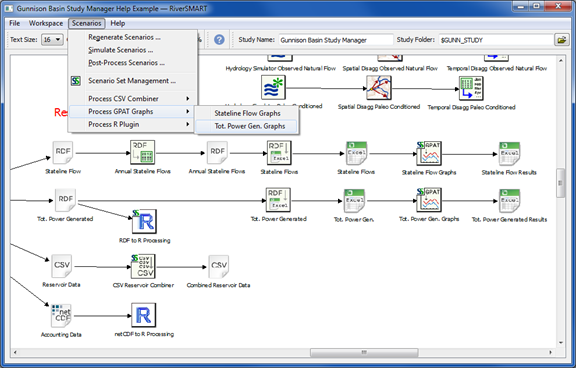The height and width of the screenshot is (368, 576).
Task: Expand the Process CSV Combiner submenu
Action: (x=133, y=99)
